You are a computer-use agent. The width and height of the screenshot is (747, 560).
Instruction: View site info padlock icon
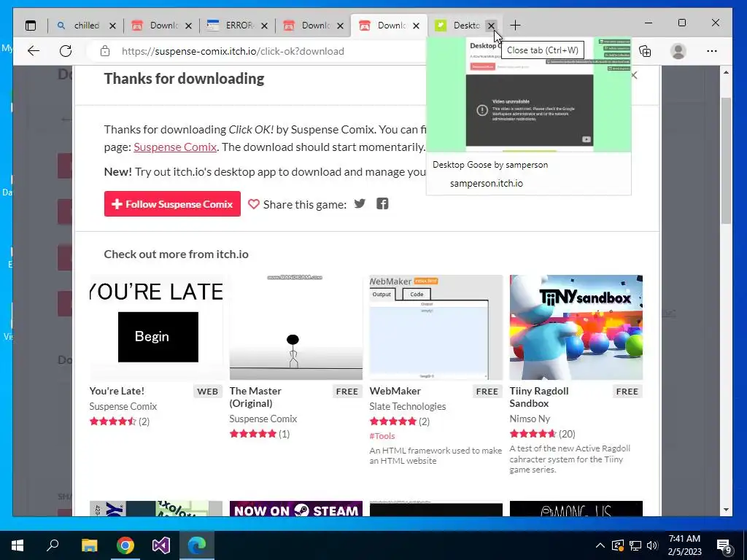click(x=105, y=51)
